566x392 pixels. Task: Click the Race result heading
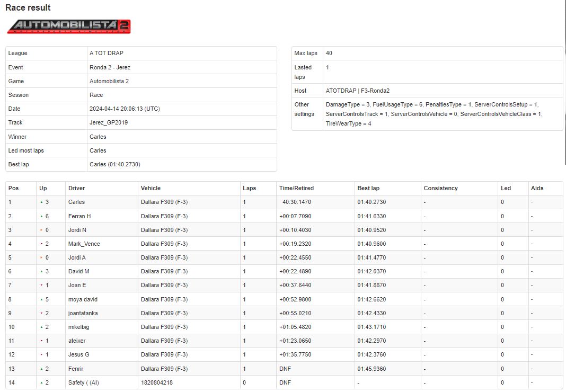(28, 7)
